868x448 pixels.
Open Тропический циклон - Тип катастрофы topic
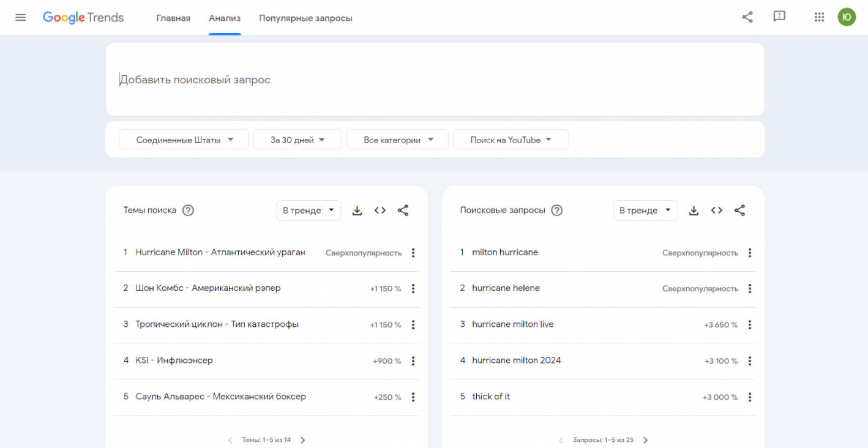click(x=217, y=324)
